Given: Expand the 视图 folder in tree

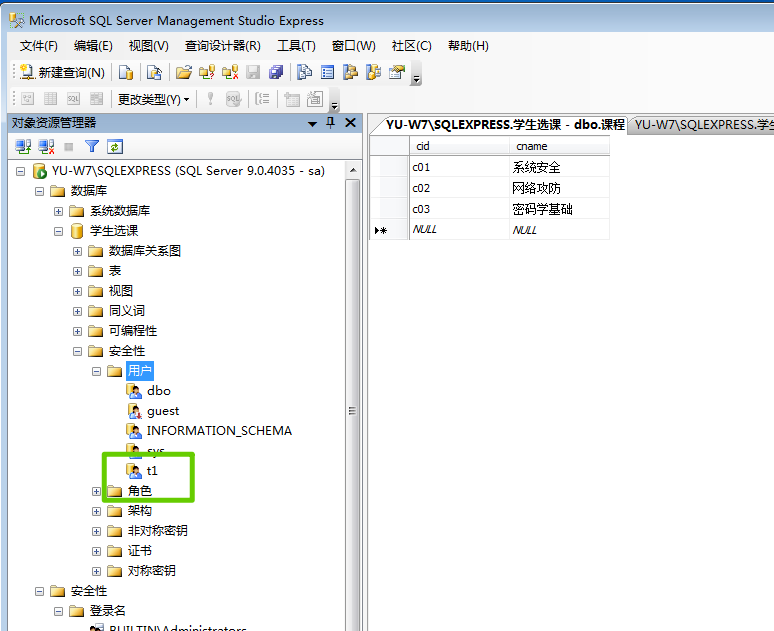Looking at the screenshot, I should [77, 291].
